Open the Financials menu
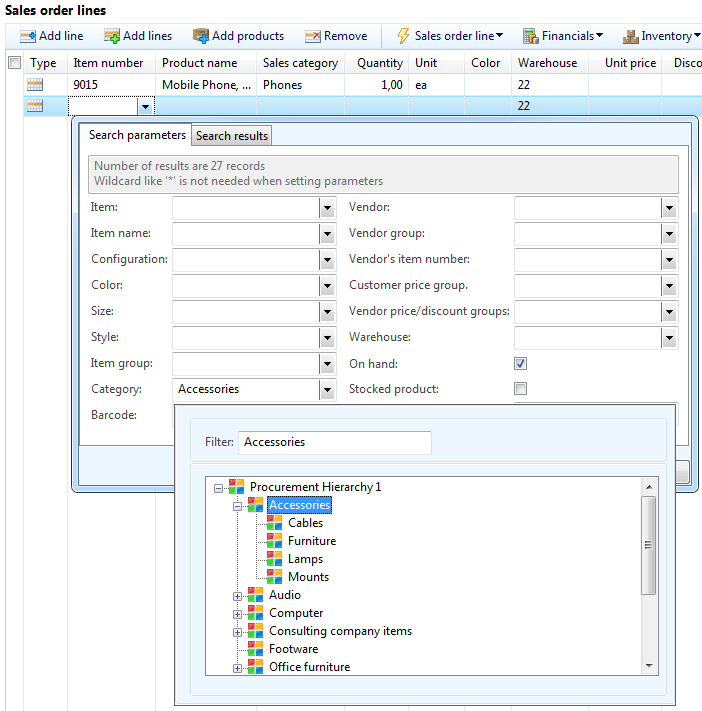 pos(572,36)
